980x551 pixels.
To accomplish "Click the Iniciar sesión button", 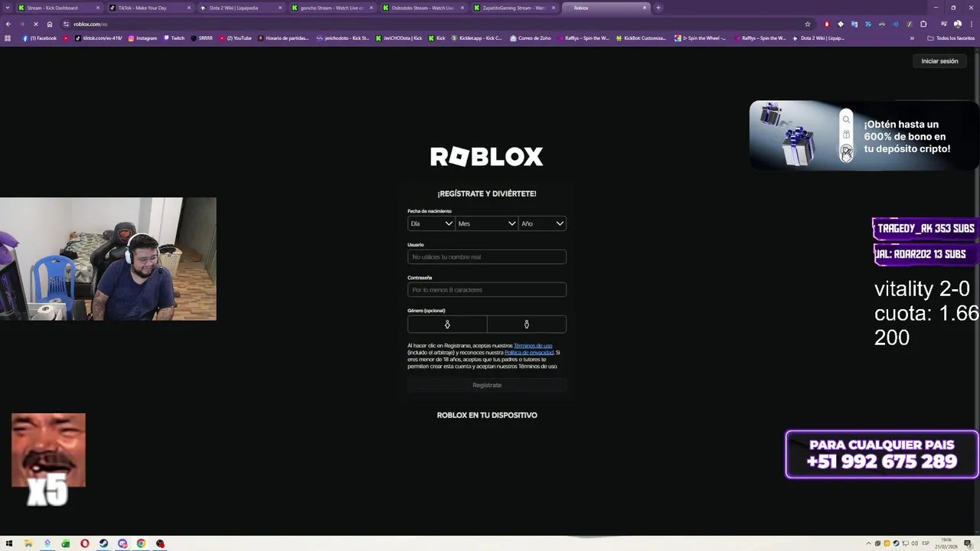I will click(x=939, y=61).
